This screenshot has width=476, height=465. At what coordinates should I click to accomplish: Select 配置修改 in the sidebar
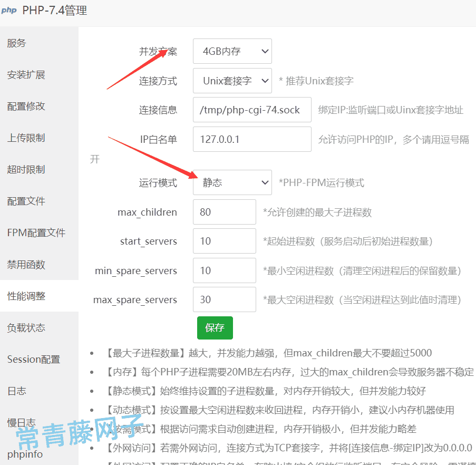[x=26, y=106]
